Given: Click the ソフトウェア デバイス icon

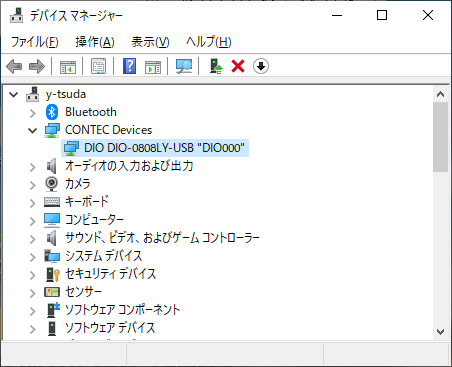Looking at the screenshot, I should pyautogui.click(x=52, y=328).
